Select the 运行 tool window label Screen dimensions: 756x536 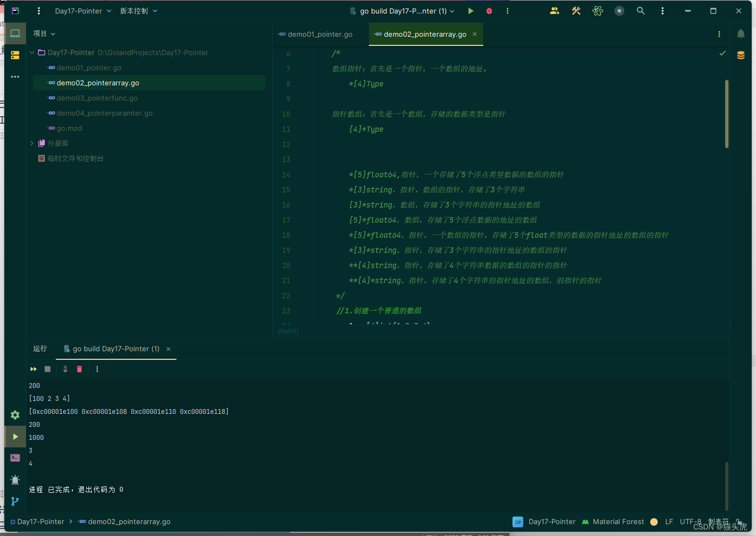coord(40,349)
